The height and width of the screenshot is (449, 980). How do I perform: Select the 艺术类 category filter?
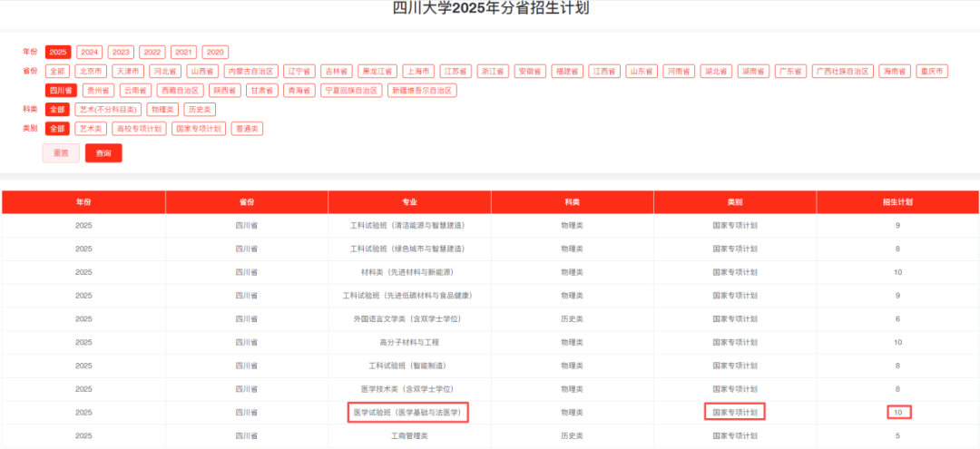pos(92,130)
